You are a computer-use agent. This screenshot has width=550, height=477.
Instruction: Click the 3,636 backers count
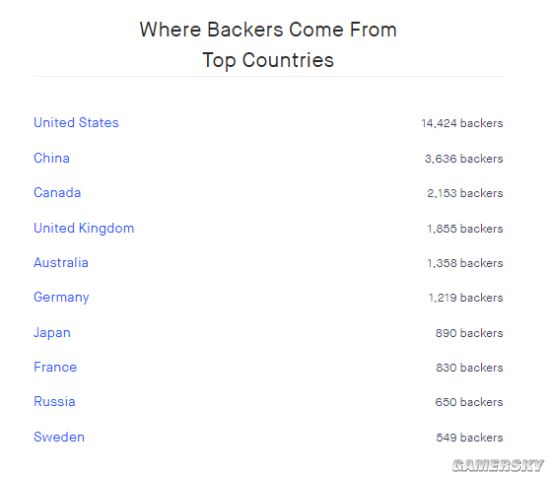pos(464,159)
